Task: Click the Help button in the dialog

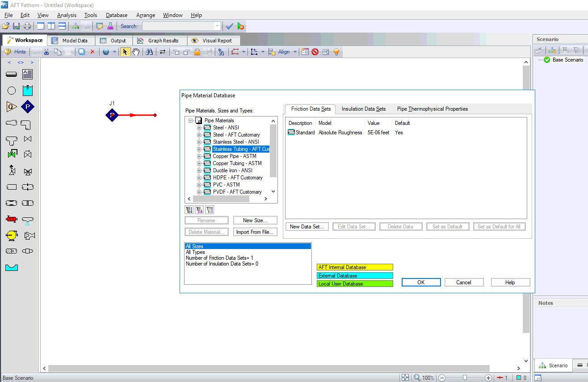Action: coord(510,282)
